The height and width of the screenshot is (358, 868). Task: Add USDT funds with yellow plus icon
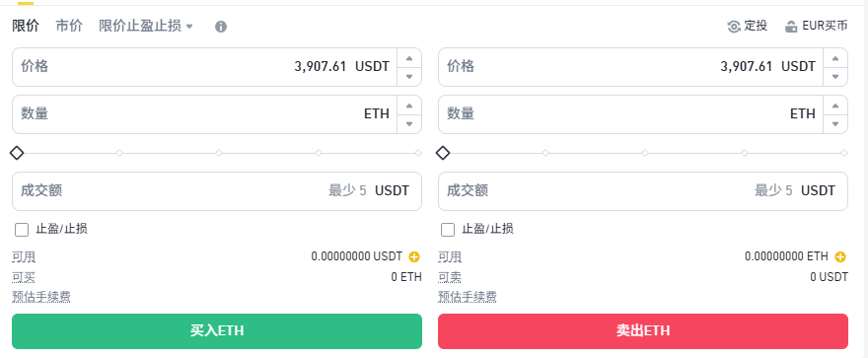(414, 256)
